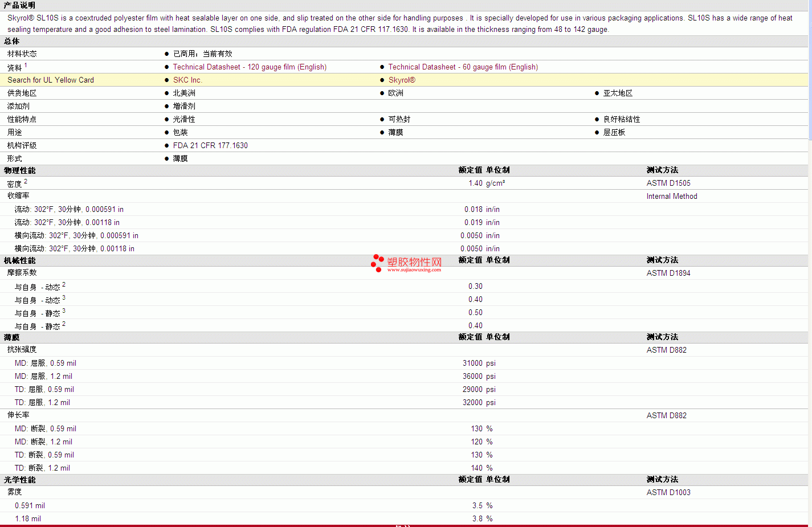Click the 机构评级 row label
The width and height of the screenshot is (812, 527).
coord(22,145)
